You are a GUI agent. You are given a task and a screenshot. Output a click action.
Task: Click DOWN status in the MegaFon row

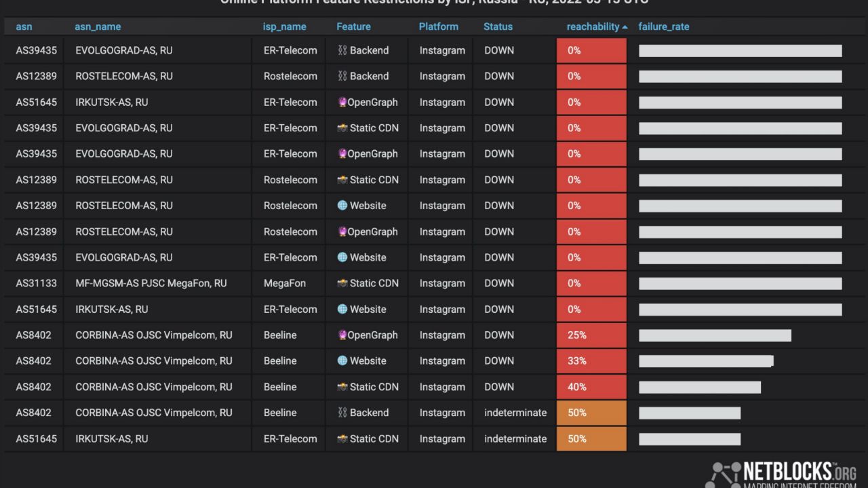click(x=499, y=283)
